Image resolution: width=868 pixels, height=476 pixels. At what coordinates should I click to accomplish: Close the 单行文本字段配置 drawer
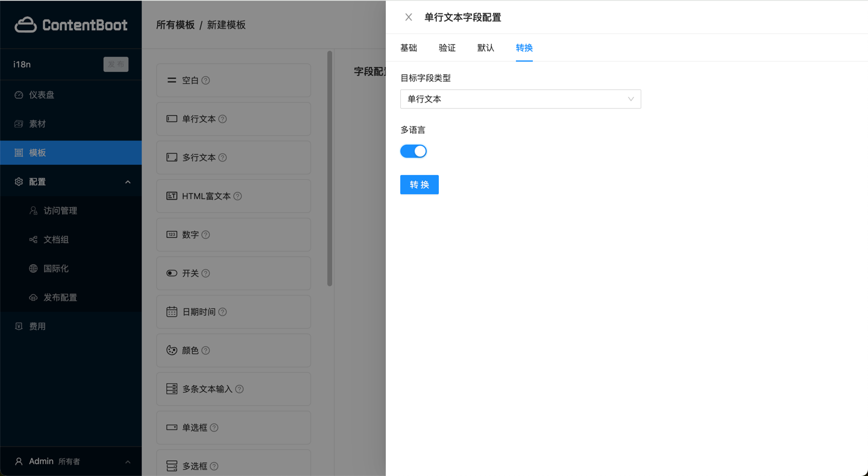[x=409, y=17]
